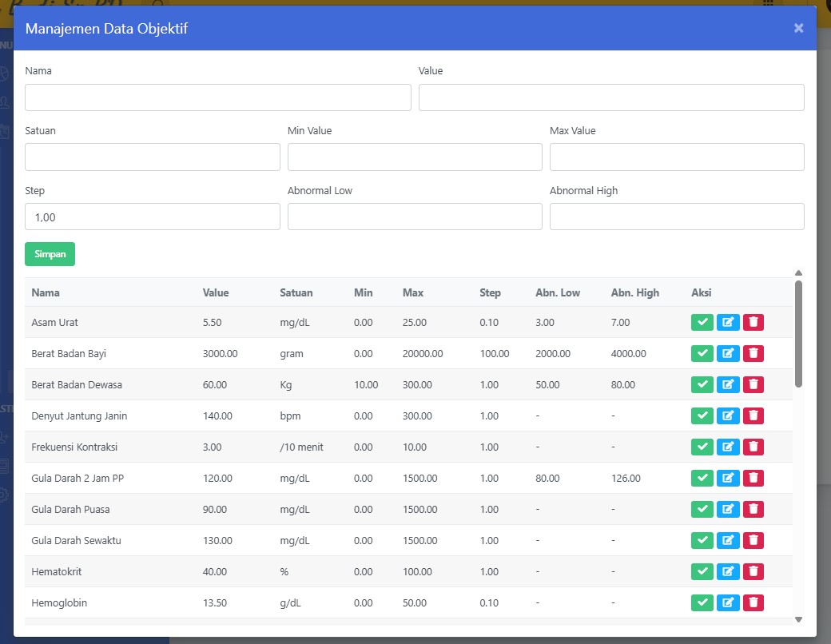Click checkmark icon for Gula Darah Puasa
The height and width of the screenshot is (644, 831).
702,509
